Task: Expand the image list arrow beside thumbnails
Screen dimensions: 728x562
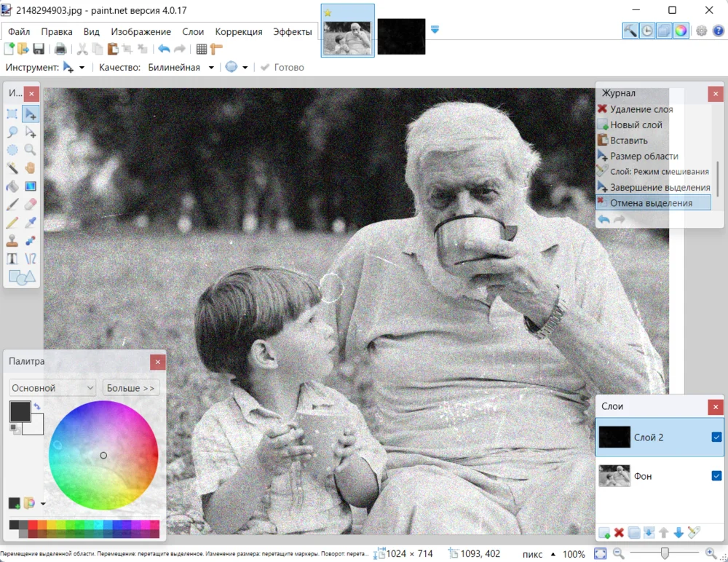Action: (x=435, y=30)
